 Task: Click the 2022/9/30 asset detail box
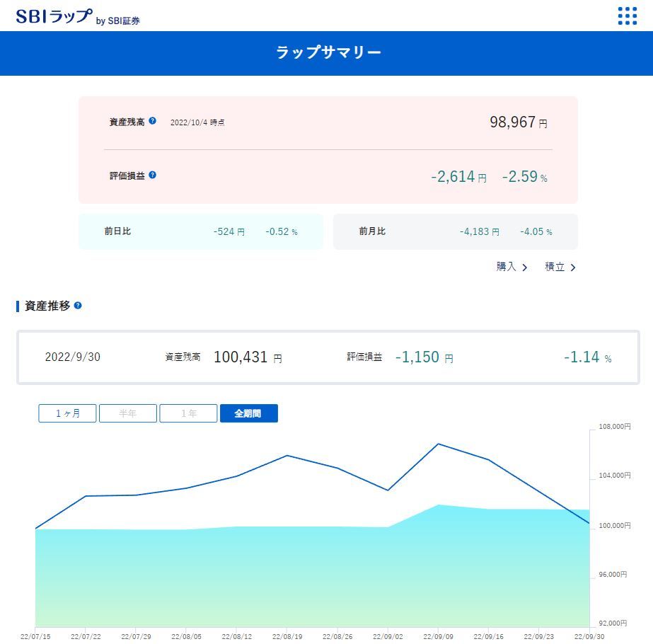click(x=328, y=357)
